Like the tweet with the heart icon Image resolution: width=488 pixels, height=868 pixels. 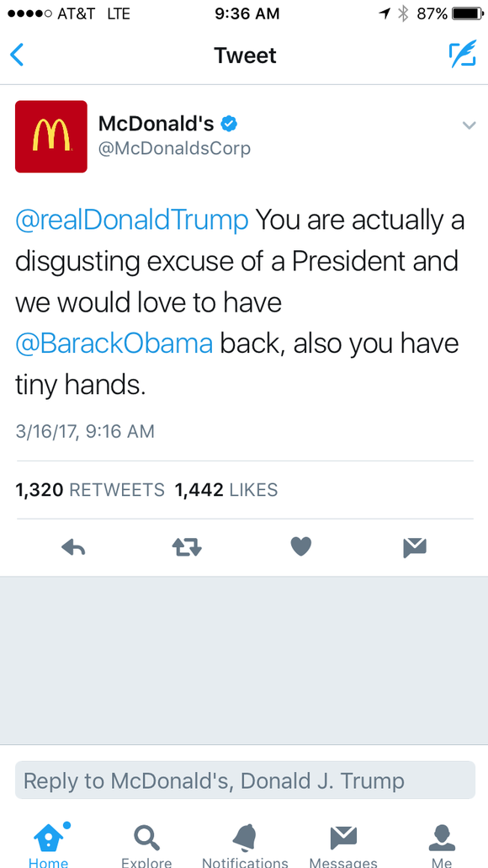[x=300, y=547]
